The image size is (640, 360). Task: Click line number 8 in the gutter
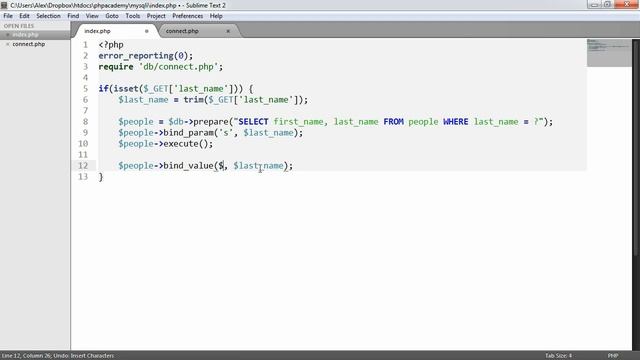point(85,122)
